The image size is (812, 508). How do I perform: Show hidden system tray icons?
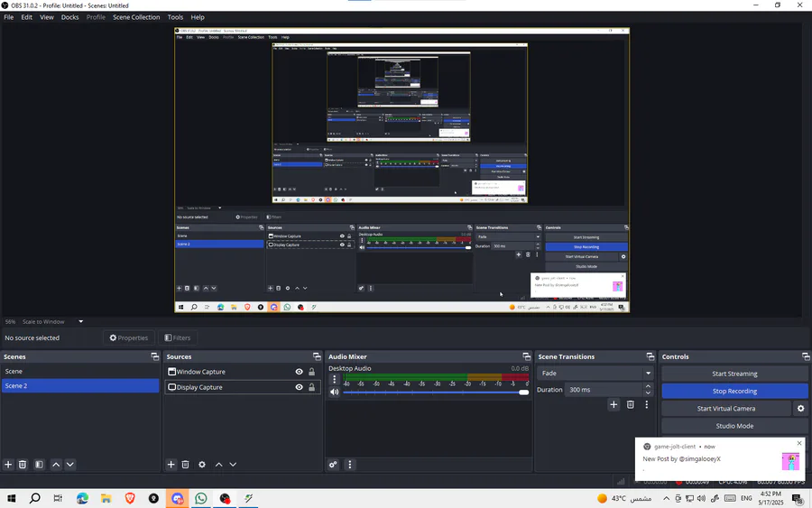(666, 499)
